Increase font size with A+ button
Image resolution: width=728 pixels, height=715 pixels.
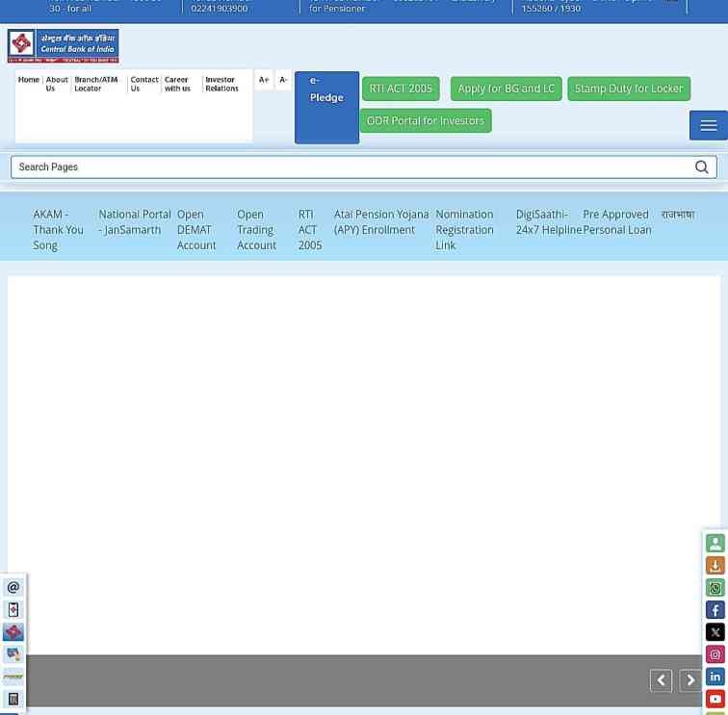264,80
